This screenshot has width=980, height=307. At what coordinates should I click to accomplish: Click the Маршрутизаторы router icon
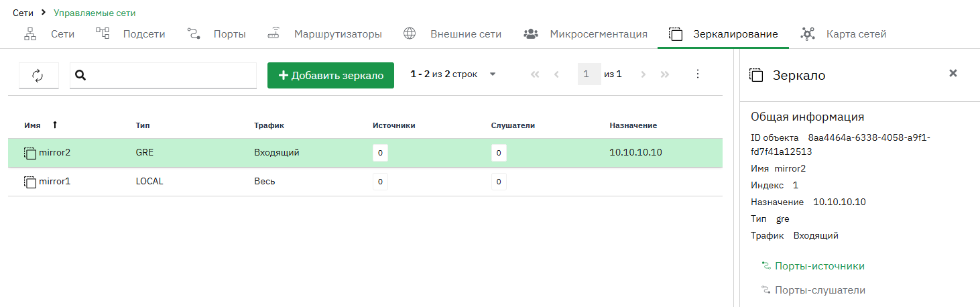[273, 34]
